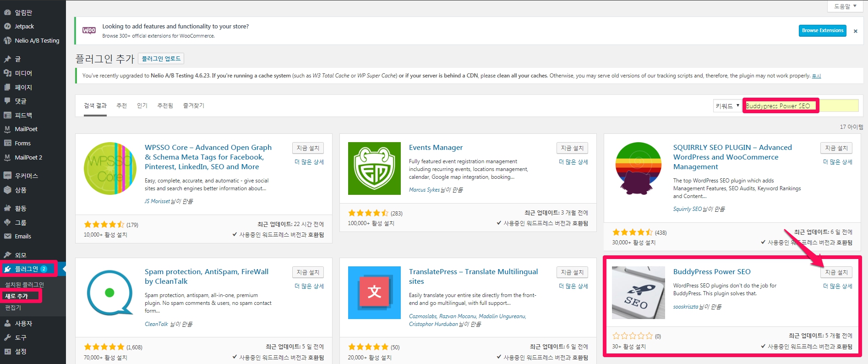Open 설치된 플러그인 submenu item
Viewport: 868px width, 364px height.
[x=24, y=285]
